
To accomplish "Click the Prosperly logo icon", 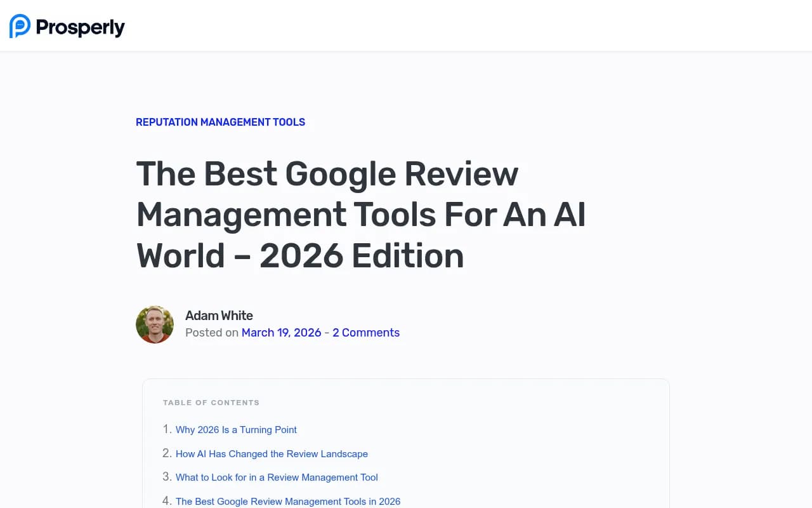I will pos(20,26).
